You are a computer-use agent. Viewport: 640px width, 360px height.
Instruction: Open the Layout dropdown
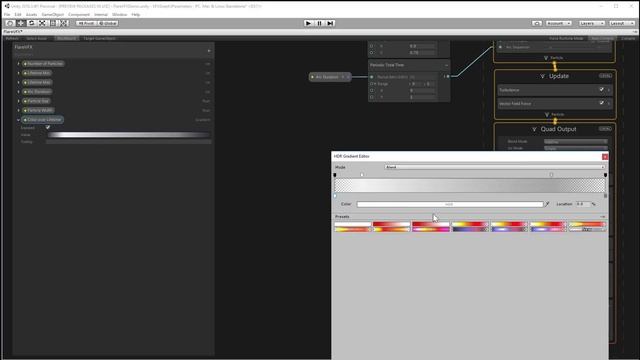(622, 23)
